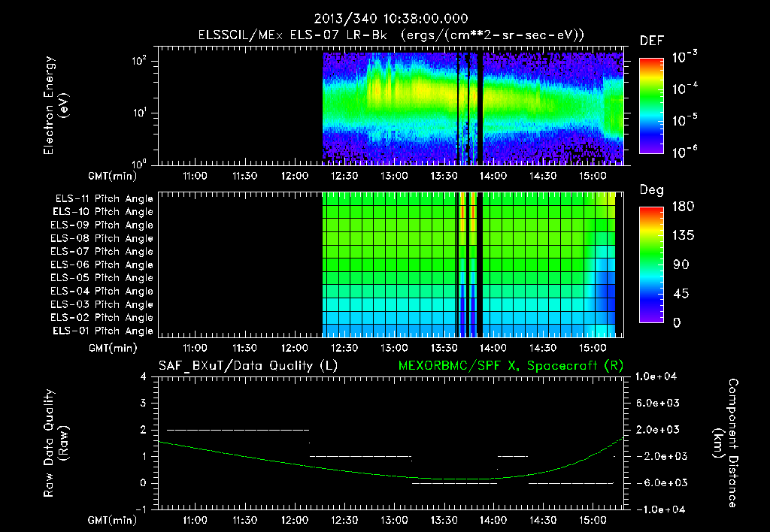This screenshot has width=770, height=532.
Task: Click the ELS-06 Pitch Angle row label
Action: coord(102,264)
